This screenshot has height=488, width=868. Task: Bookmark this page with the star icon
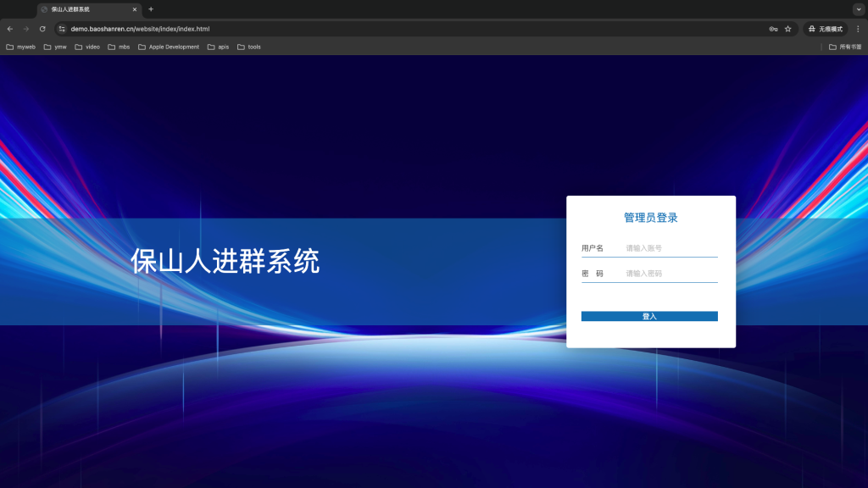(x=787, y=29)
